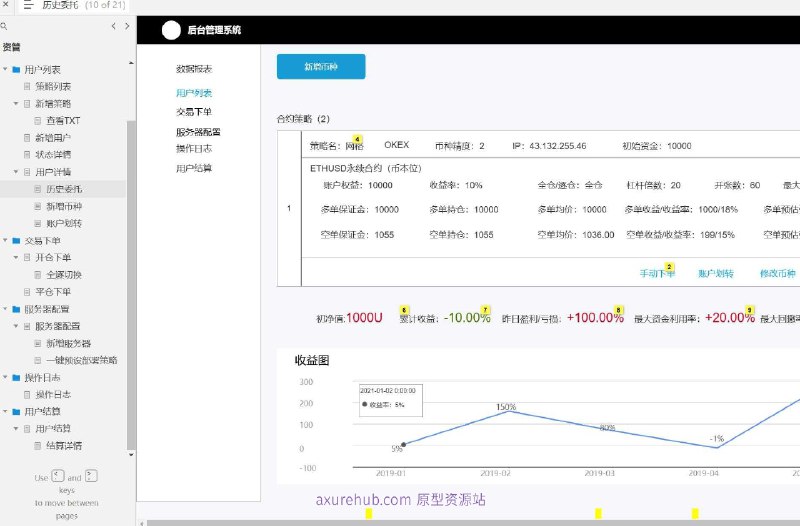Click page icon beside 新增用户

[27, 138]
